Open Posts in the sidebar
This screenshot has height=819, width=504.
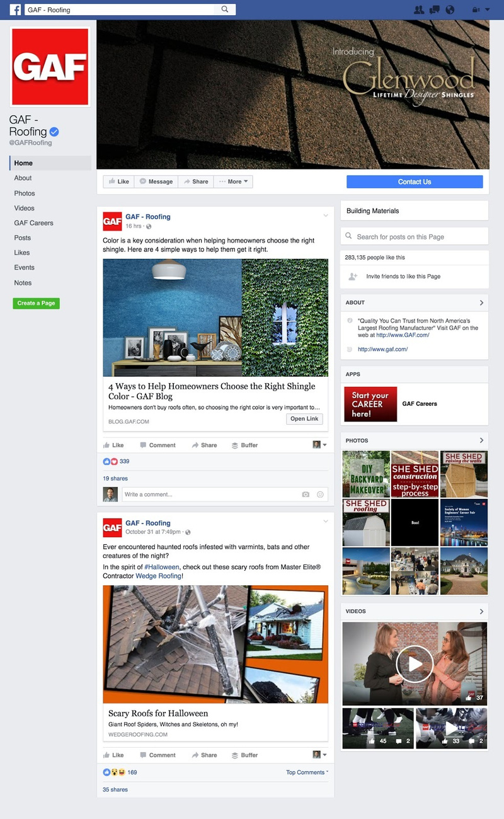click(23, 238)
